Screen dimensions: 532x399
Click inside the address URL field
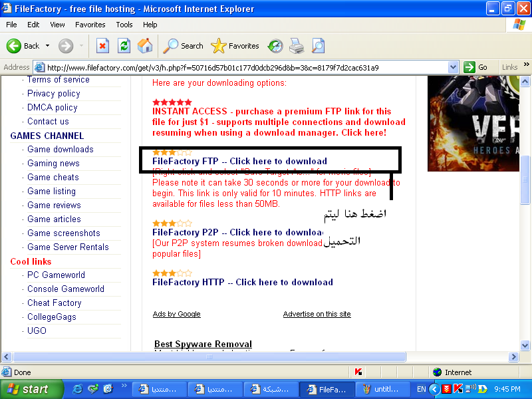(247, 67)
